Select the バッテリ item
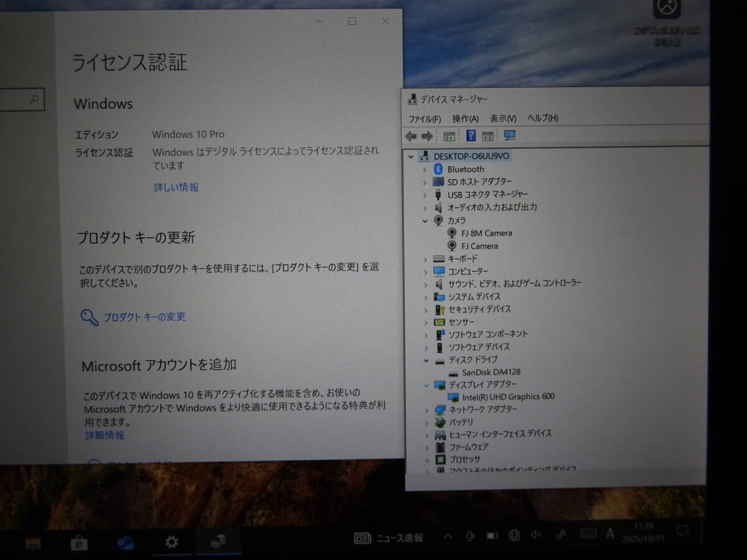Screen dimensions: 747x560 coord(462,422)
